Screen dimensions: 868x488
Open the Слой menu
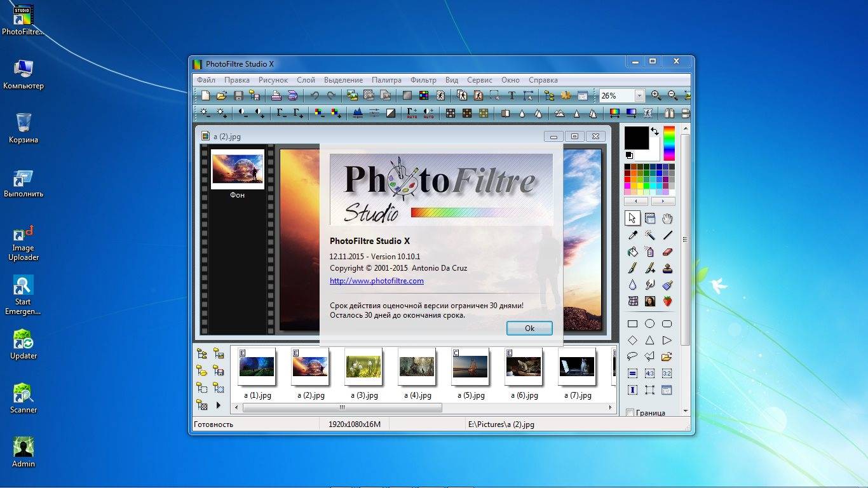[306, 80]
